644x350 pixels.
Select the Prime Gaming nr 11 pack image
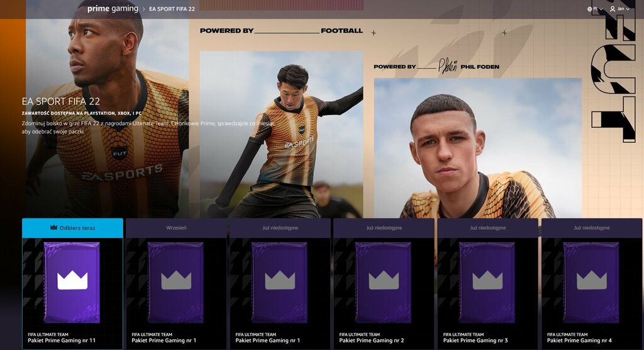point(72,283)
